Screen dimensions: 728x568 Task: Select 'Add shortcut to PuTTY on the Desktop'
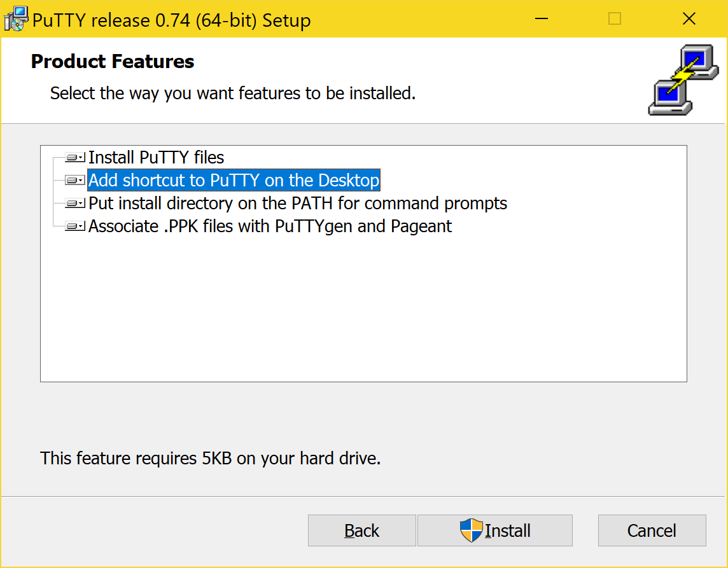pos(234,181)
